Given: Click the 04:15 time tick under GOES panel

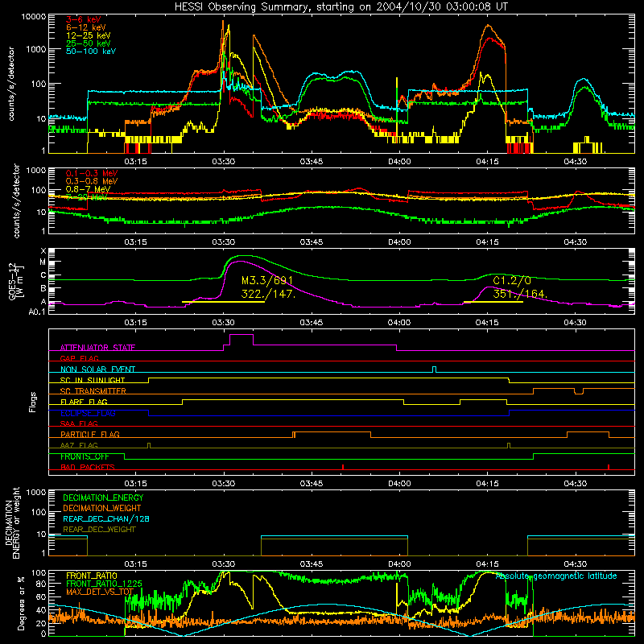Looking at the screenshot, I should pos(487,323).
